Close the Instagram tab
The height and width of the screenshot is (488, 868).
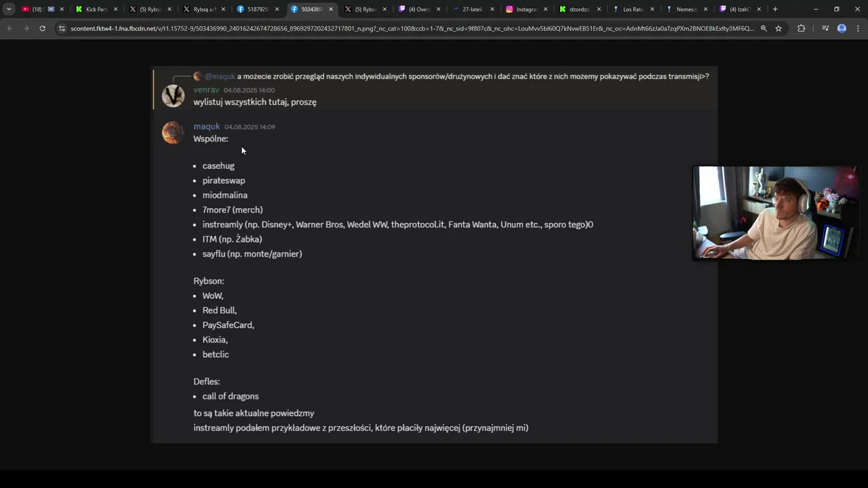[545, 9]
